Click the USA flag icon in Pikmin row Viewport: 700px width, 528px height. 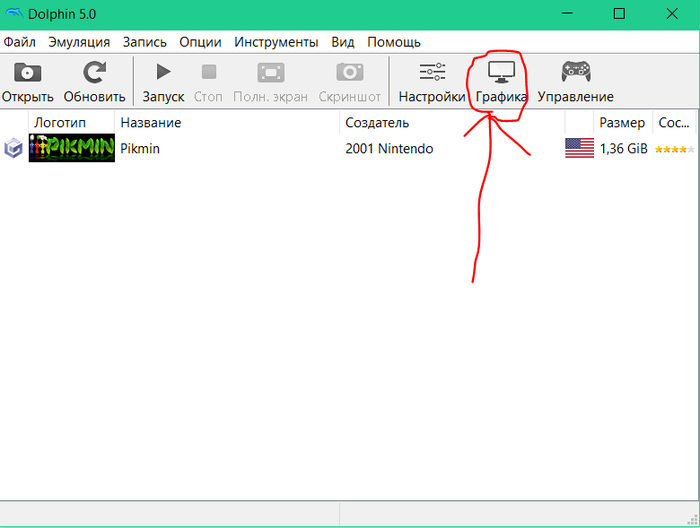pyautogui.click(x=579, y=148)
